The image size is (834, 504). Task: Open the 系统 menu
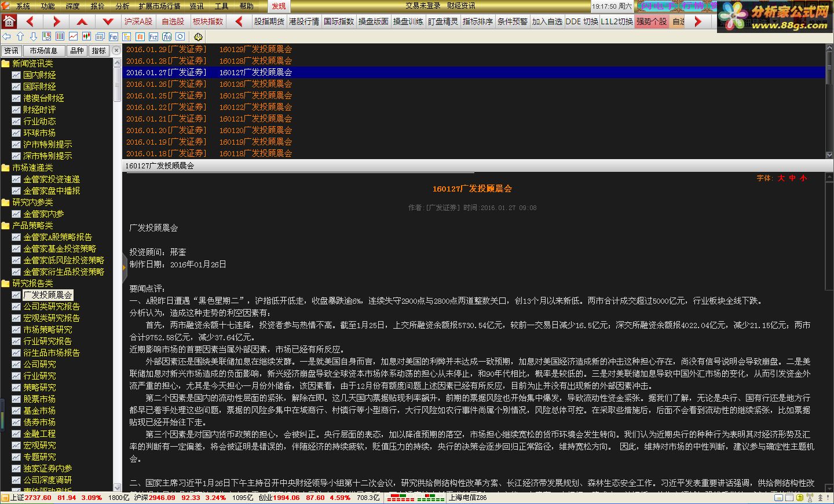23,6
